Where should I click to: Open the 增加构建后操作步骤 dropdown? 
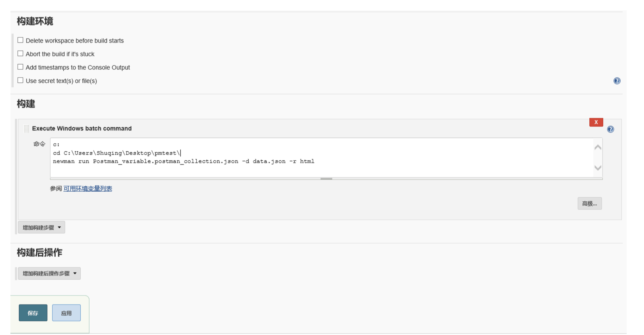[49, 274]
